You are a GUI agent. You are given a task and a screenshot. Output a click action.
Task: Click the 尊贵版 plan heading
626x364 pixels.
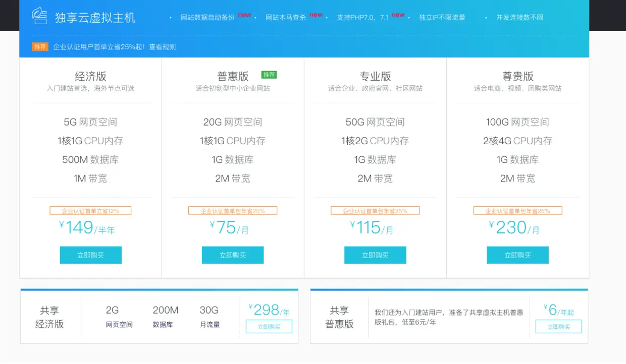tap(517, 76)
